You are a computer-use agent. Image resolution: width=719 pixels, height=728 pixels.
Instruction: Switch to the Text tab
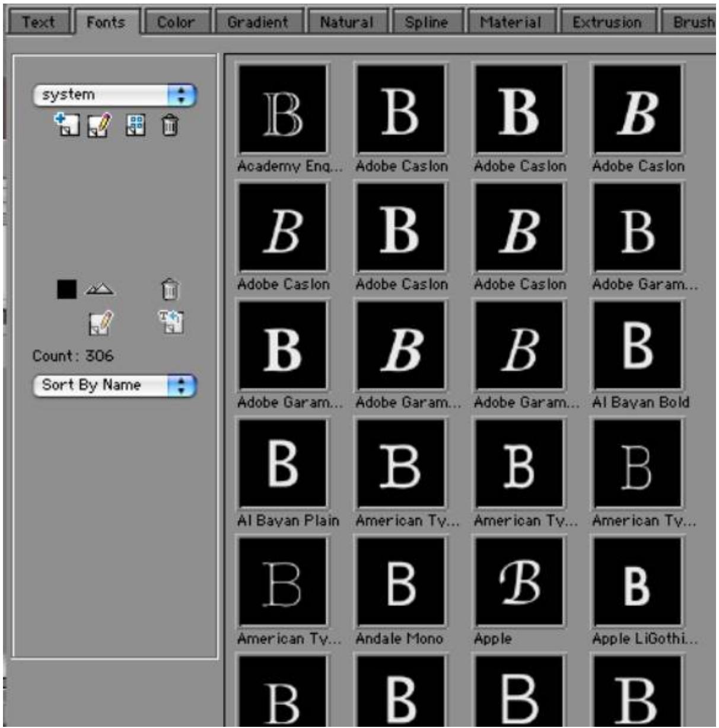[x=38, y=23]
